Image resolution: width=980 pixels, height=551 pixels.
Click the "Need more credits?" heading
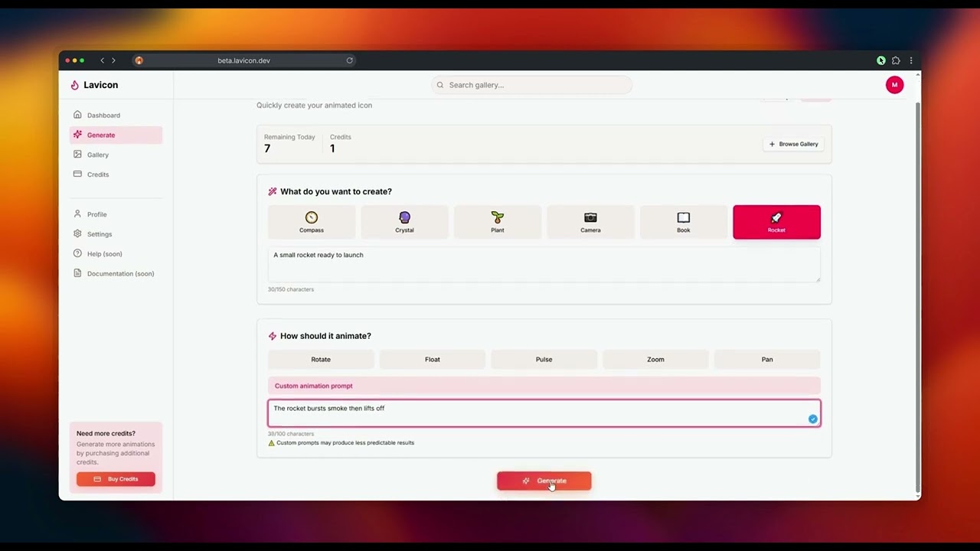[106, 433]
